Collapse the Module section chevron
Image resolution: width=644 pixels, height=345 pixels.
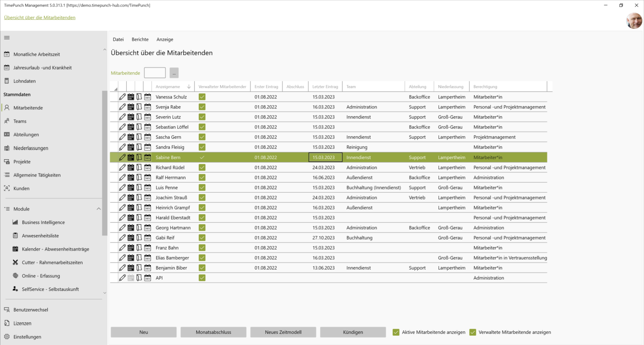tap(98, 209)
